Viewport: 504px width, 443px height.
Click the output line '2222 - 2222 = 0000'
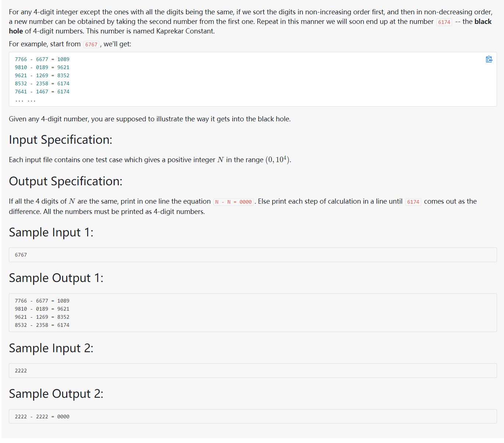click(x=42, y=417)
